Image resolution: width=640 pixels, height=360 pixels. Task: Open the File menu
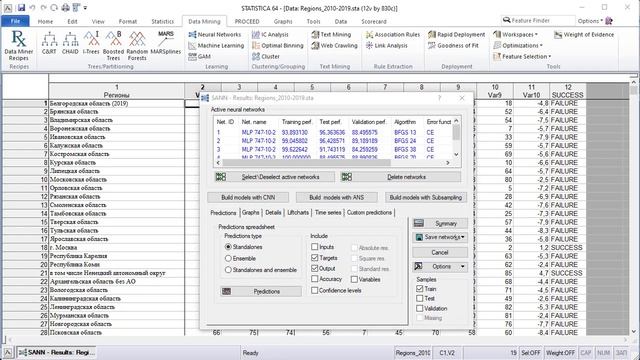pyautogui.click(x=16, y=21)
